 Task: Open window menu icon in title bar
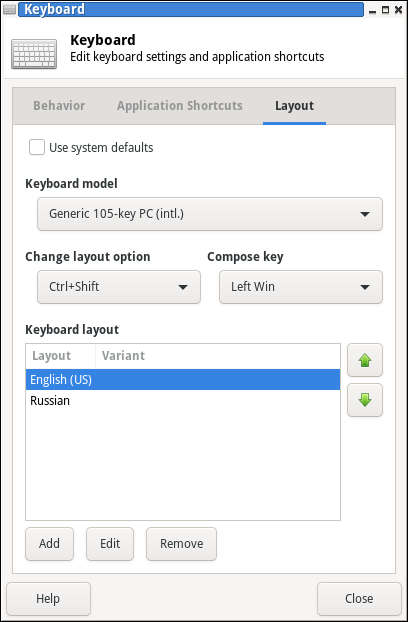(x=9, y=10)
